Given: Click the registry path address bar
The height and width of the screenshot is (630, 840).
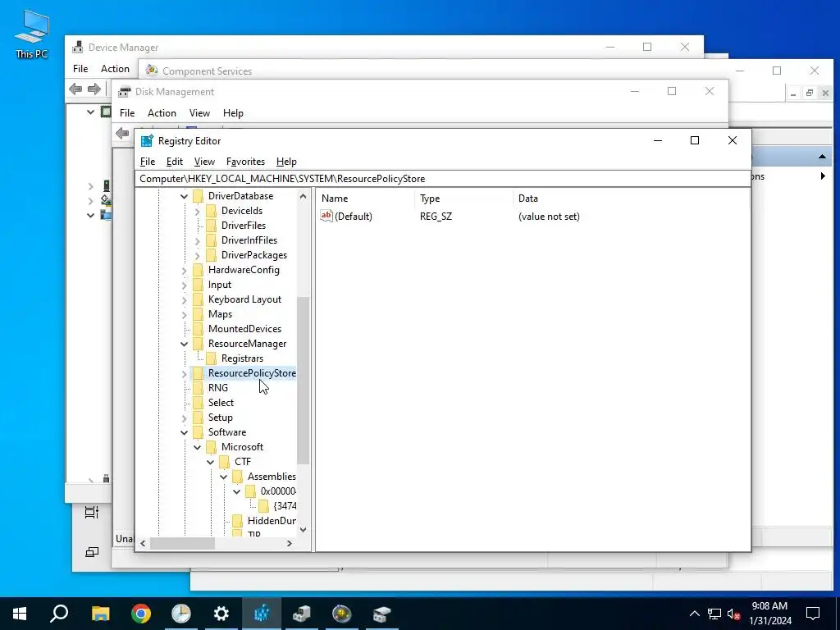Looking at the screenshot, I should click(442, 178).
